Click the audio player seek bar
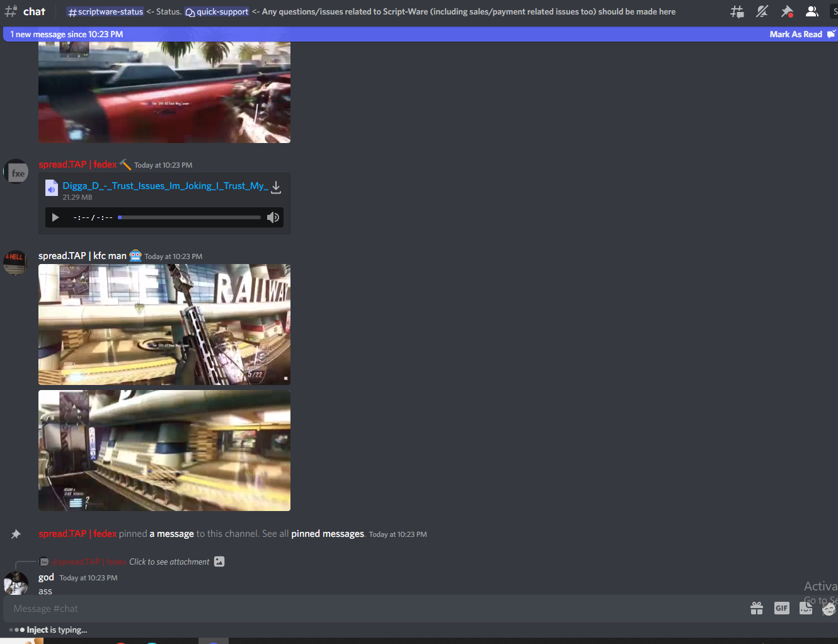838x644 pixels. pos(190,217)
